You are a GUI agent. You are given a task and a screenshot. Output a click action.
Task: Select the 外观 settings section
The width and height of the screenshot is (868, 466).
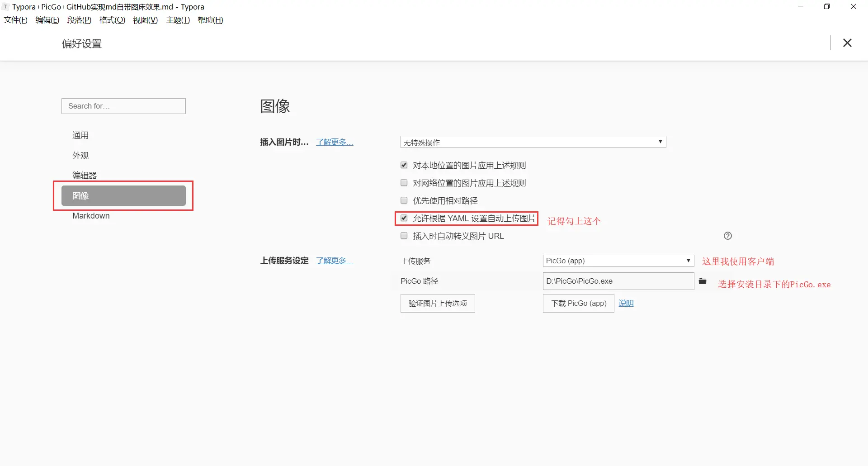(80, 155)
